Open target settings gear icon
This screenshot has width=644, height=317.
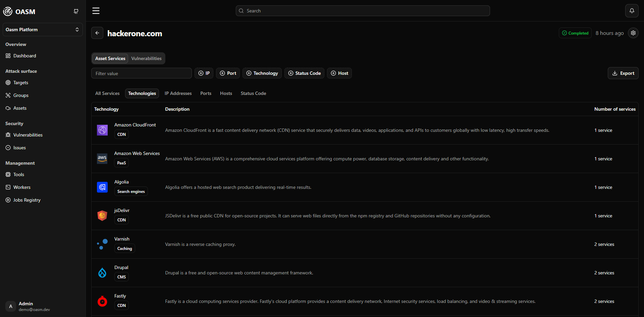(633, 33)
